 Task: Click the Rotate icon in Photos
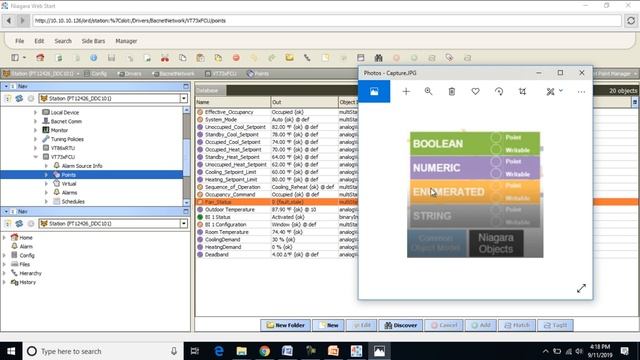499,91
